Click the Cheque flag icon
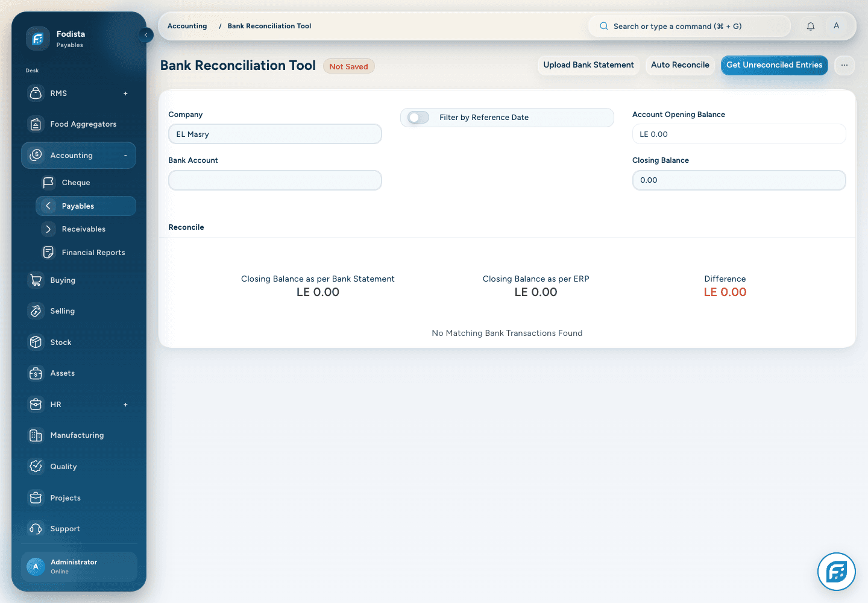Viewport: 868px width, 603px height. point(48,183)
